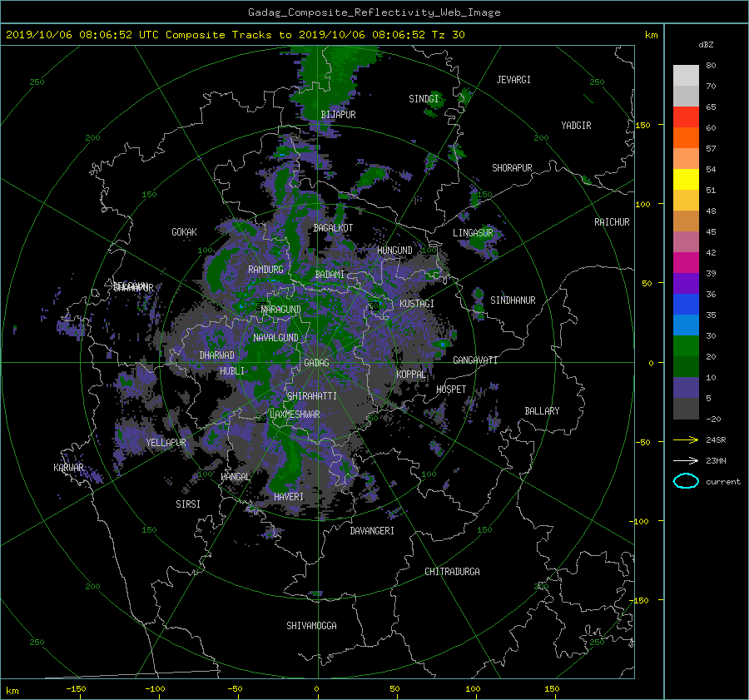Click the '23MN' legend label
The image size is (749, 700).
coord(716,460)
